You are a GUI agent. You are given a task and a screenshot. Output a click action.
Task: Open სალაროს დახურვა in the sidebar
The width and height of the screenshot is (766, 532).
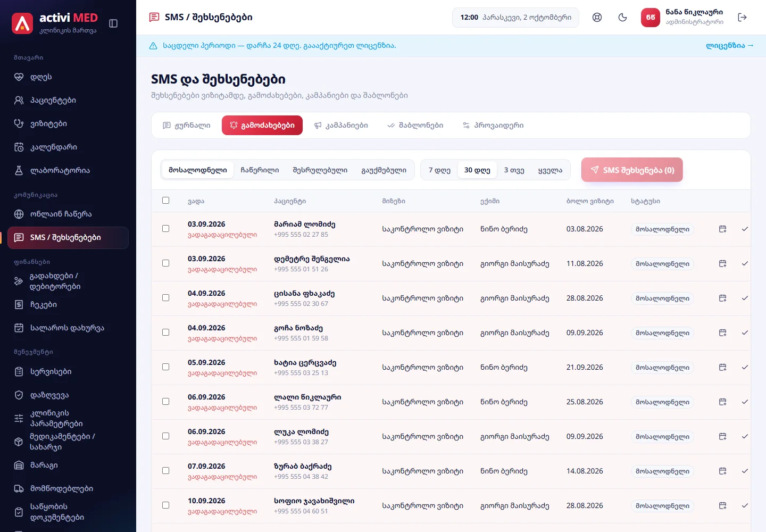[68, 328]
